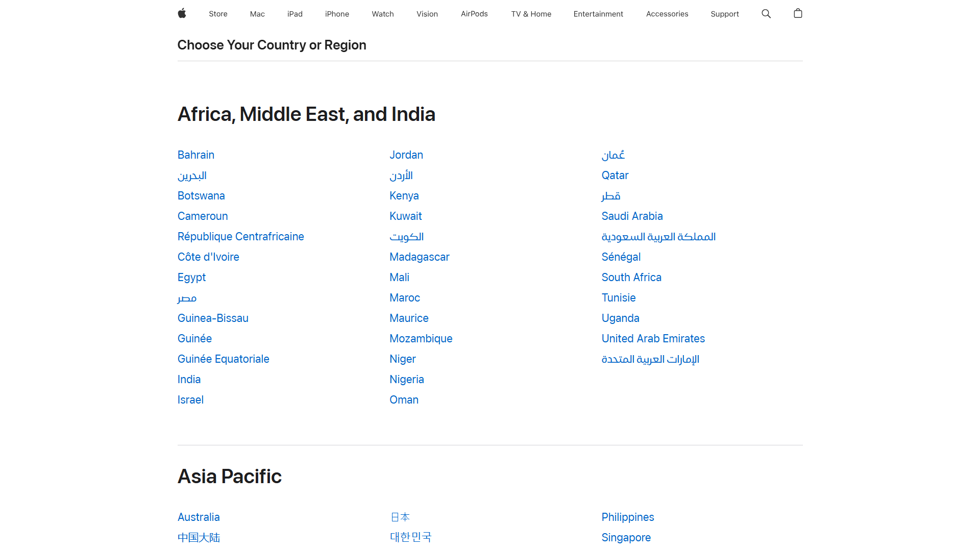Choose Egypt link
980x551 pixels.
[191, 278]
